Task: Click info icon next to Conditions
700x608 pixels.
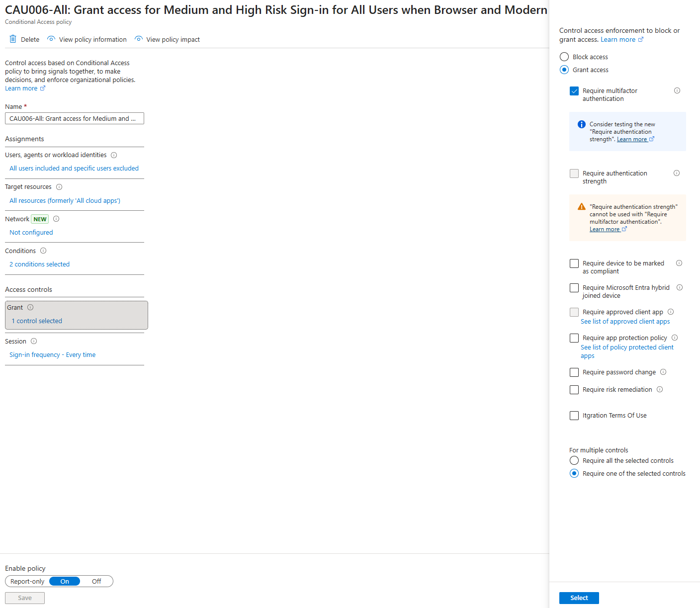Action: [43, 251]
